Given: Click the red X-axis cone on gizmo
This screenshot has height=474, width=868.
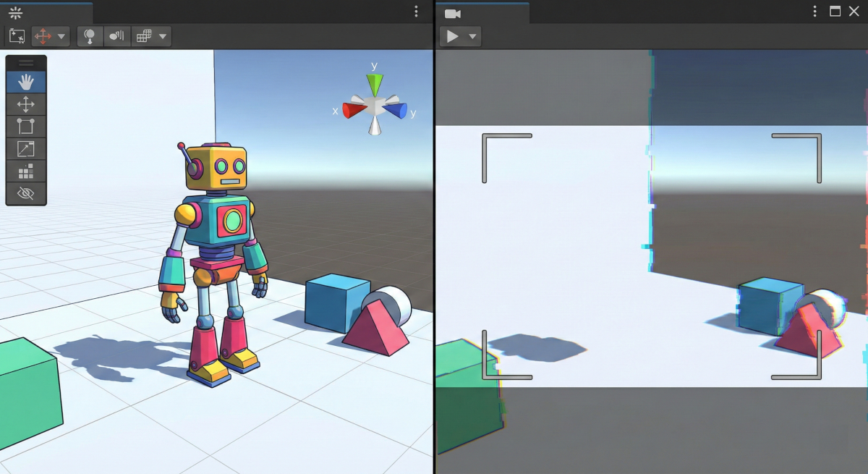Looking at the screenshot, I should pyautogui.click(x=354, y=110).
